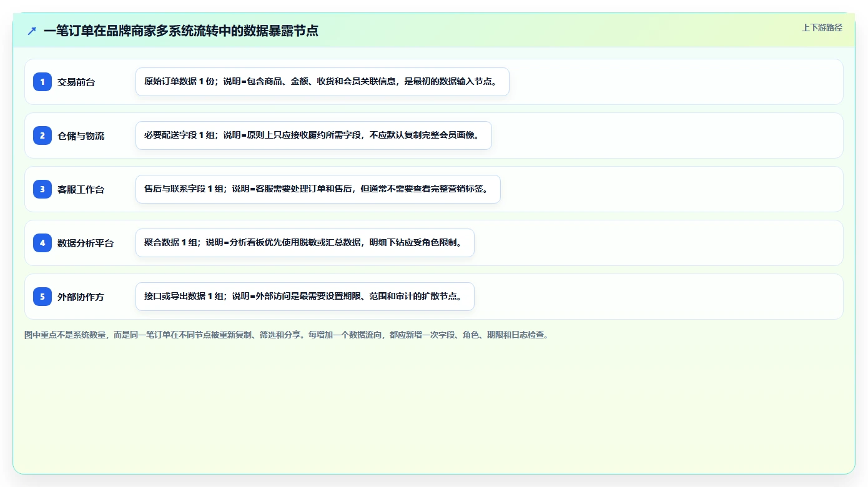This screenshot has height=487, width=868.
Task: Select step badge 5 for 外部协作方
Action: click(x=42, y=297)
